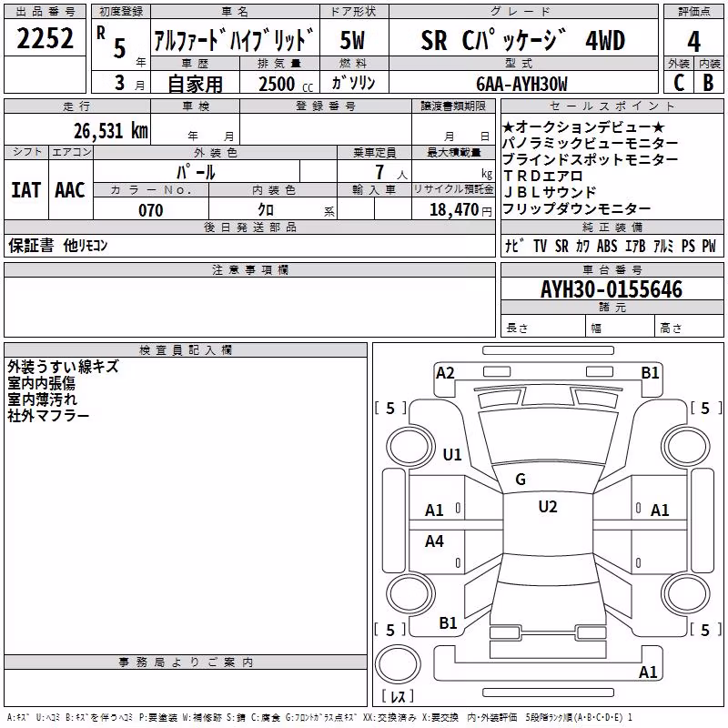Click A1 mark on rear bumper

point(648,672)
